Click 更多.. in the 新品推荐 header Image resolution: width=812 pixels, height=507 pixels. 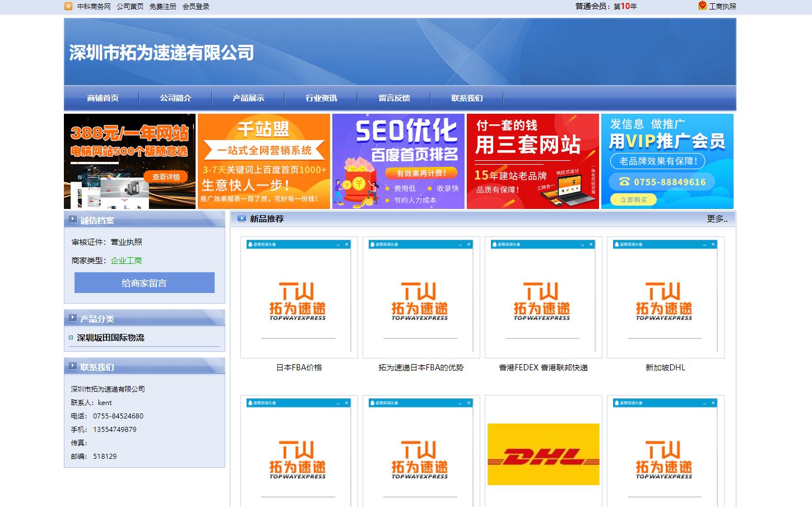[717, 219]
